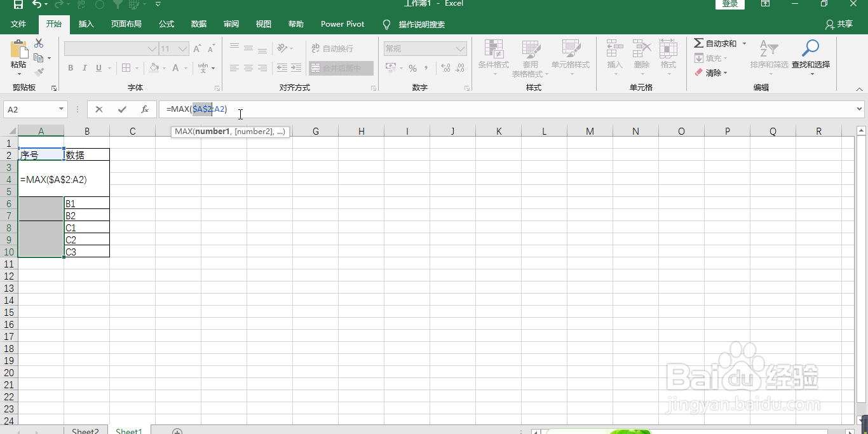The height and width of the screenshot is (434, 868).
Task: Click 自动求和 AutoSum button
Action: point(715,43)
